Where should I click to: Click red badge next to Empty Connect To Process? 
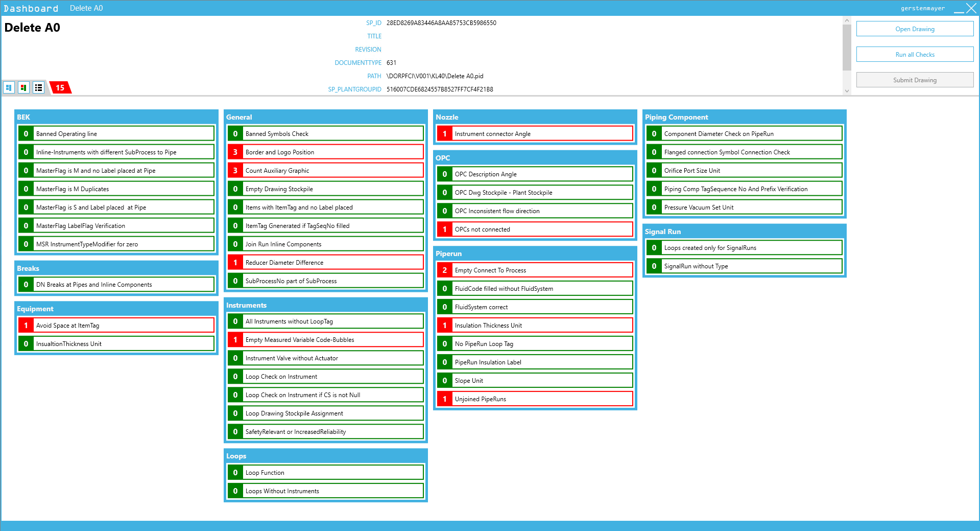coord(445,270)
